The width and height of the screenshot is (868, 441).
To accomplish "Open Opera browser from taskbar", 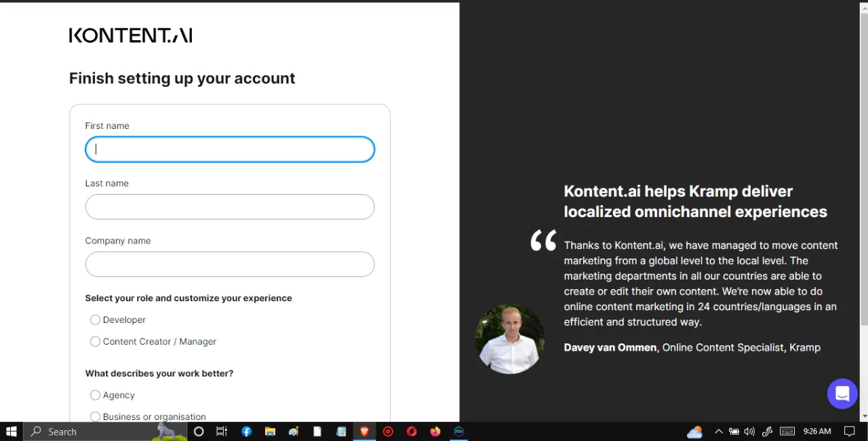I will click(x=412, y=432).
